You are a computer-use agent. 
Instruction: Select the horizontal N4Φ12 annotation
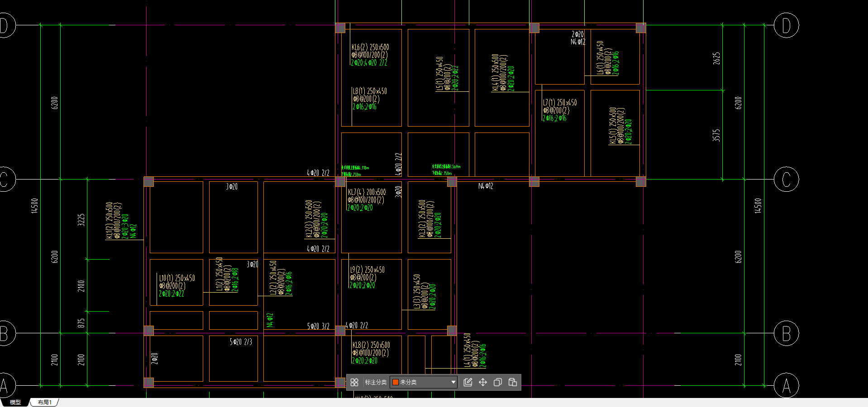[x=486, y=186]
